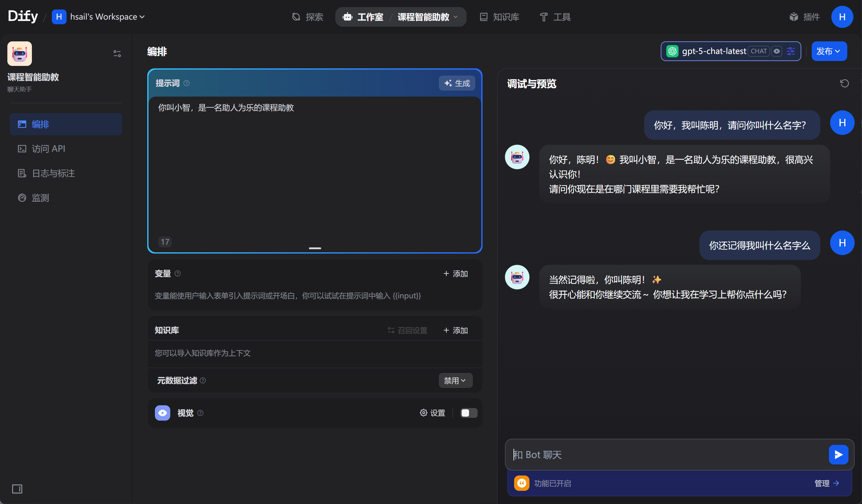
Task: Click the 视觉 eye feature icon
Action: tap(163, 413)
